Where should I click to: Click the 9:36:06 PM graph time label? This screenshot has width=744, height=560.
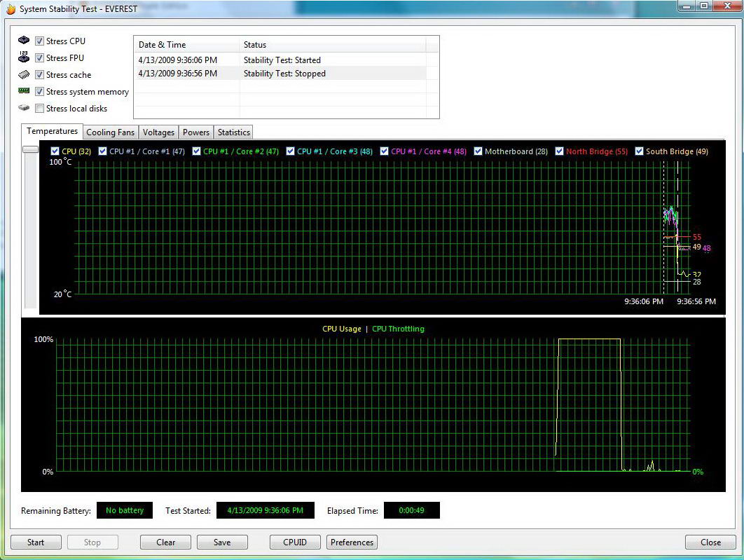[x=644, y=301]
